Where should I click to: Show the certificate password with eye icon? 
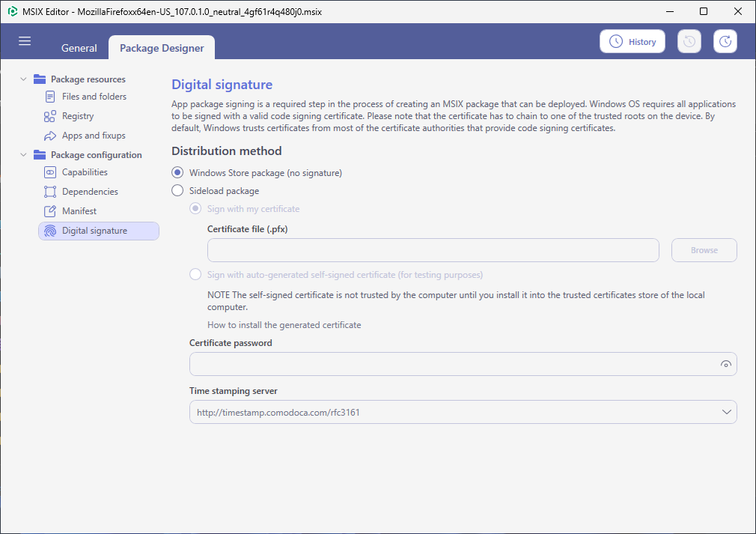click(x=725, y=364)
